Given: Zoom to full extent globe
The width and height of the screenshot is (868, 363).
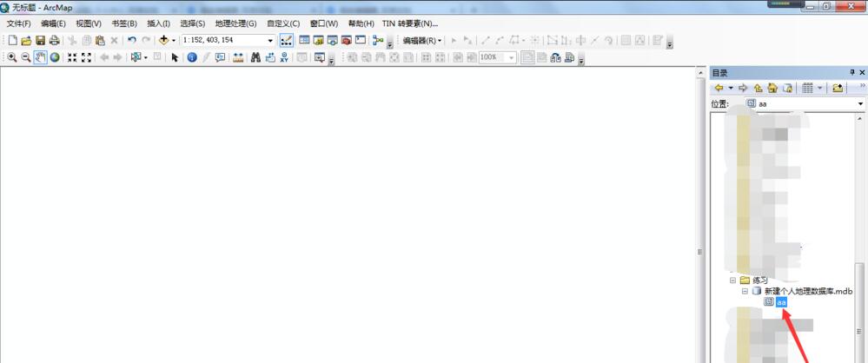Looking at the screenshot, I should tap(54, 57).
